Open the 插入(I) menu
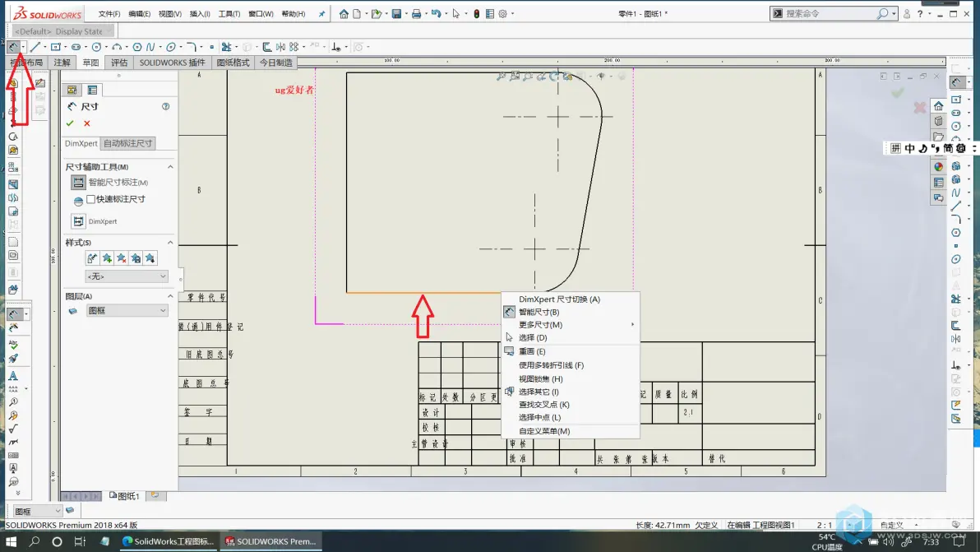This screenshot has width=980, height=552. point(200,14)
